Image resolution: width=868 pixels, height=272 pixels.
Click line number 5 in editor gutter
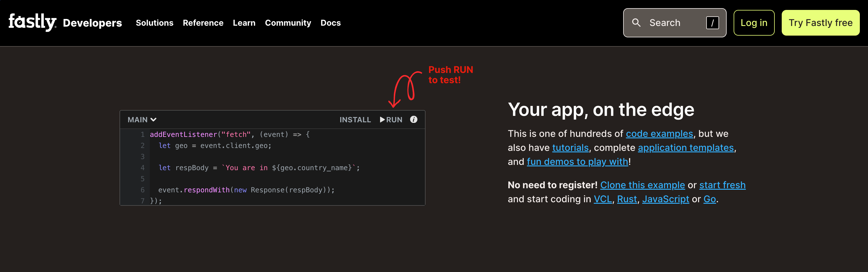[143, 179]
